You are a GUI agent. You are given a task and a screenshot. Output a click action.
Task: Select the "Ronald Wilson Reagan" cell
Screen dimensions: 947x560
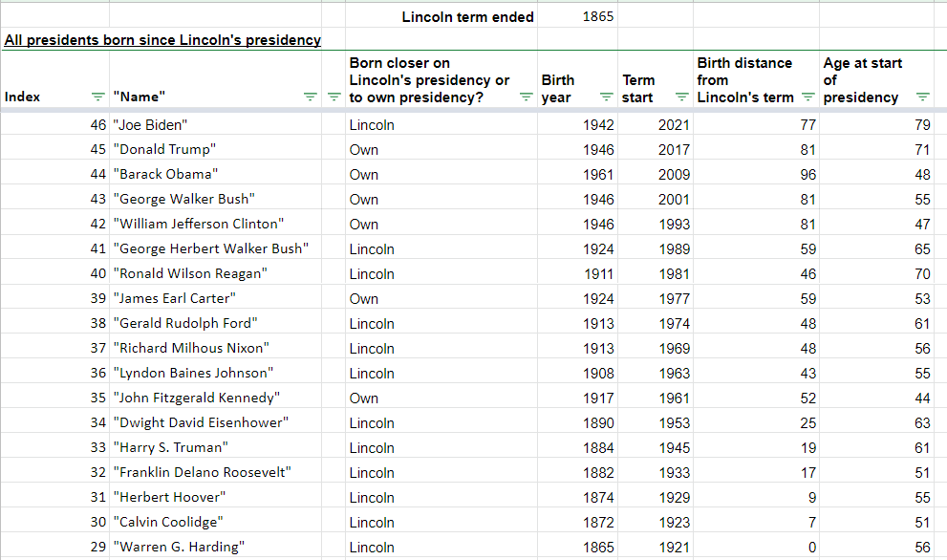[x=216, y=273]
